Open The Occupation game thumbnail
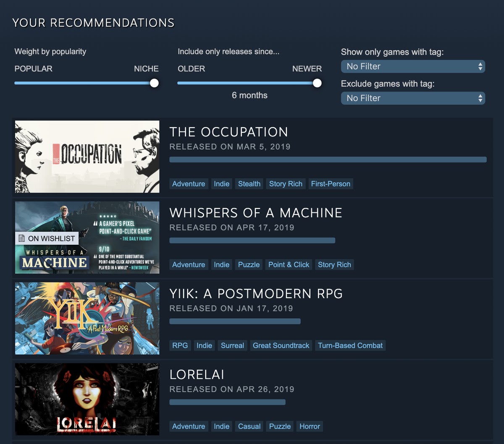Screen dimensions: 504x444 coord(87,157)
